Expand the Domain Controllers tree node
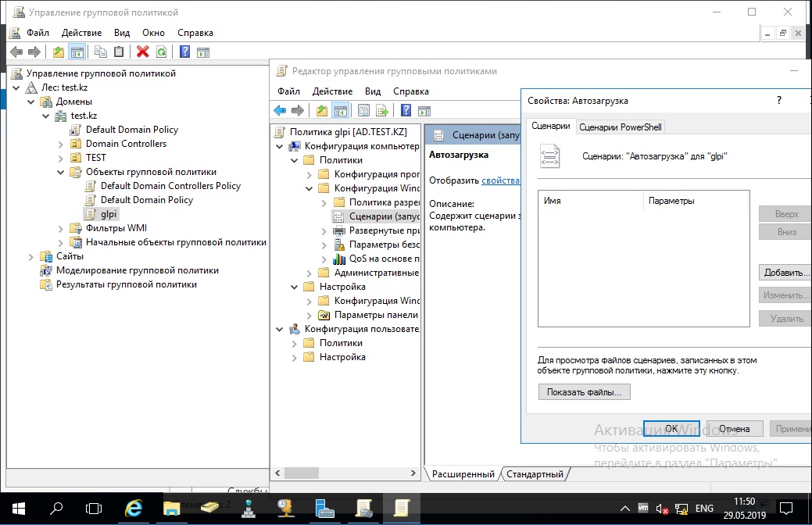This screenshot has width=812, height=525. (61, 144)
